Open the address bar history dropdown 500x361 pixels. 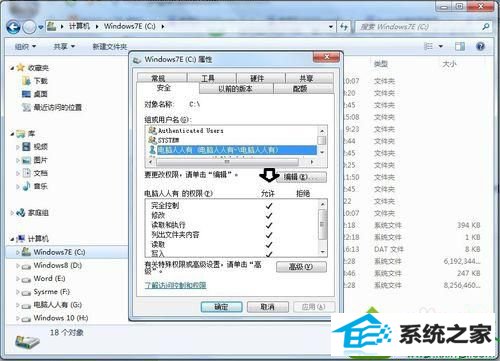(331, 27)
